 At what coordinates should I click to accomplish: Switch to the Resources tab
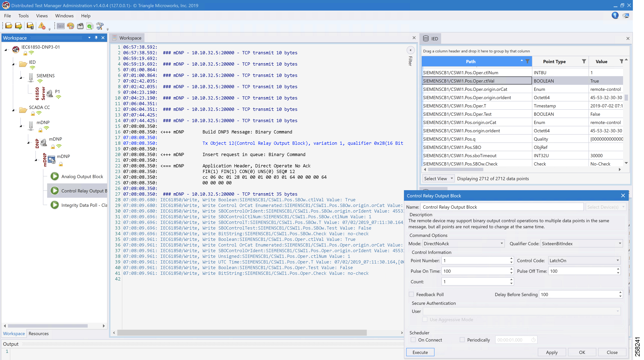click(x=38, y=334)
